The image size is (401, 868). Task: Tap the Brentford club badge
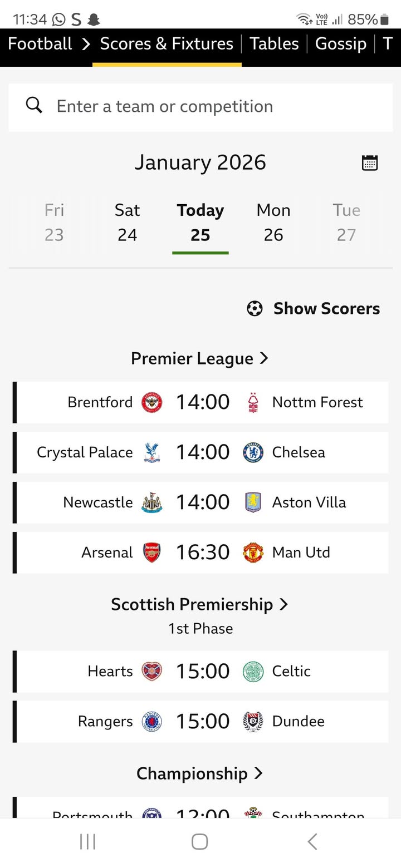click(x=152, y=402)
